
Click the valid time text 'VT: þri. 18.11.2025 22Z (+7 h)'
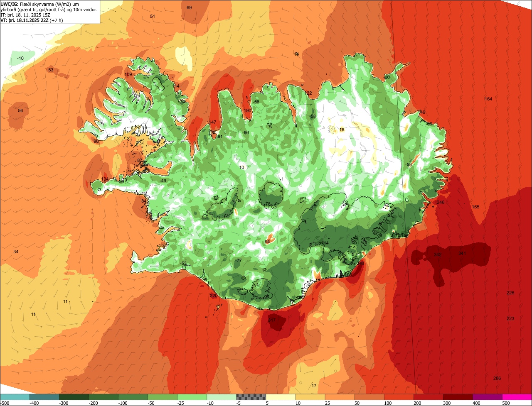point(32,20)
